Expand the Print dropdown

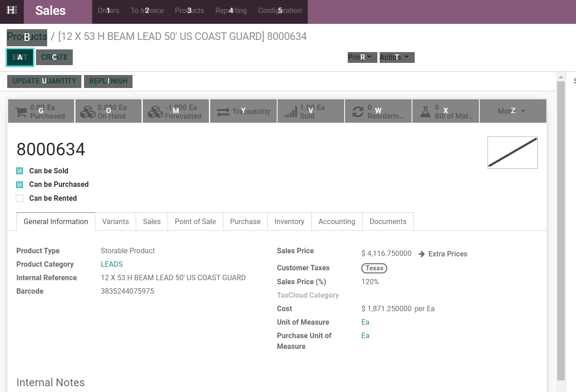pos(362,57)
